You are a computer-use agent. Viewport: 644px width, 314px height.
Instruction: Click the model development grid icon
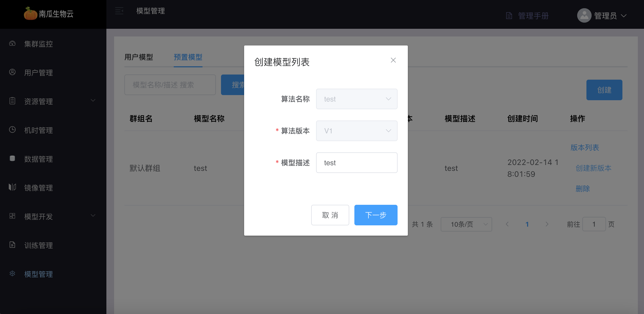click(12, 216)
